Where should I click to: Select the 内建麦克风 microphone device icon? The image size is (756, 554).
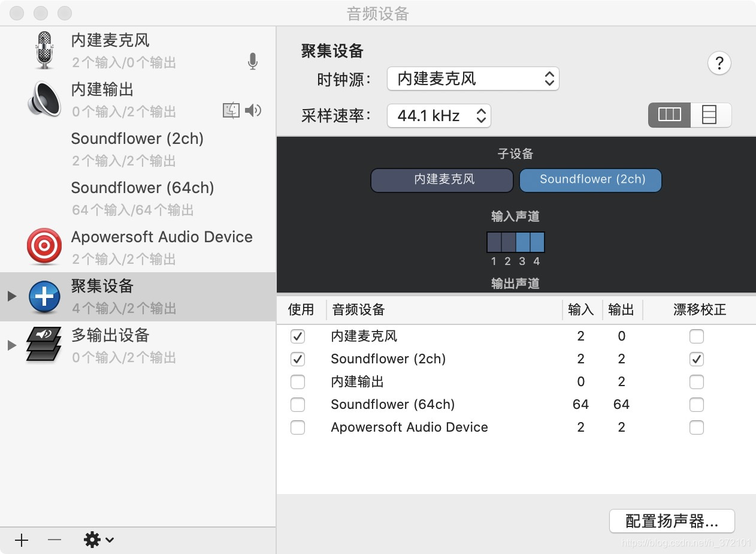point(44,50)
